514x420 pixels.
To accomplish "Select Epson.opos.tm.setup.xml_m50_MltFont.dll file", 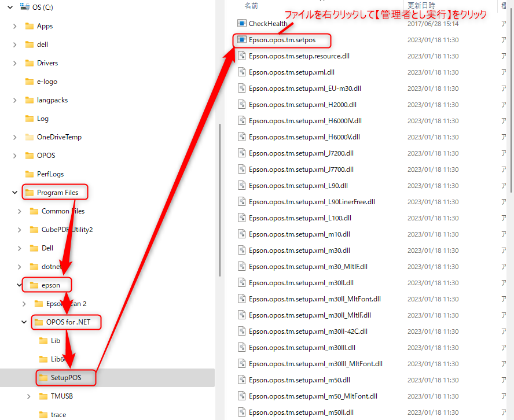I will point(313,396).
